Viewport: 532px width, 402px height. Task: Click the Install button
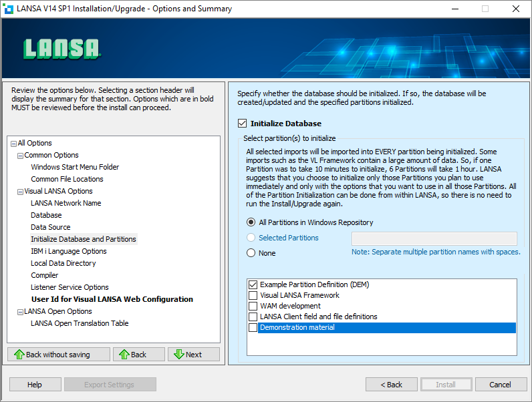click(x=446, y=385)
